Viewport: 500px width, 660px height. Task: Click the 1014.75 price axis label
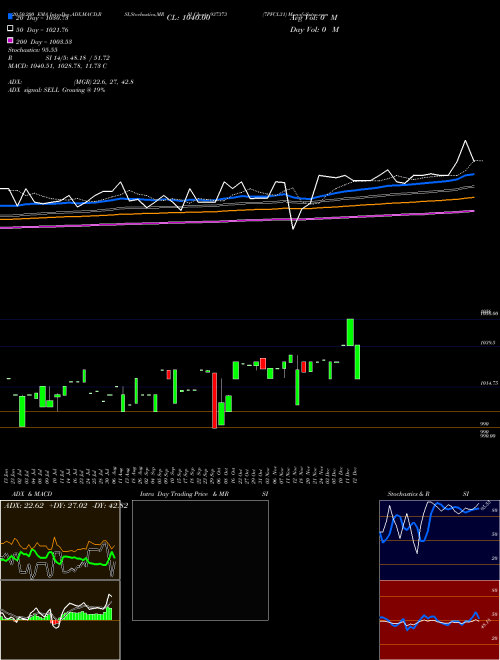[489, 383]
